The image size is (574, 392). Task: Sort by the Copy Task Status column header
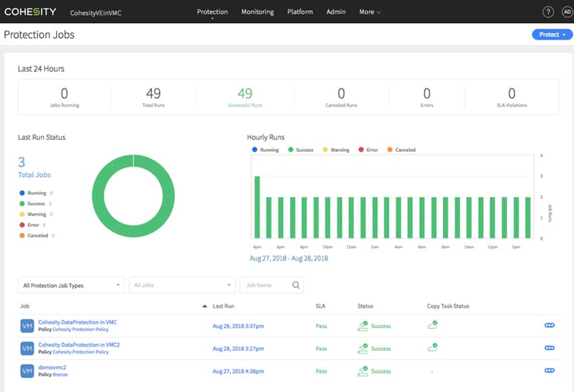[448, 306]
